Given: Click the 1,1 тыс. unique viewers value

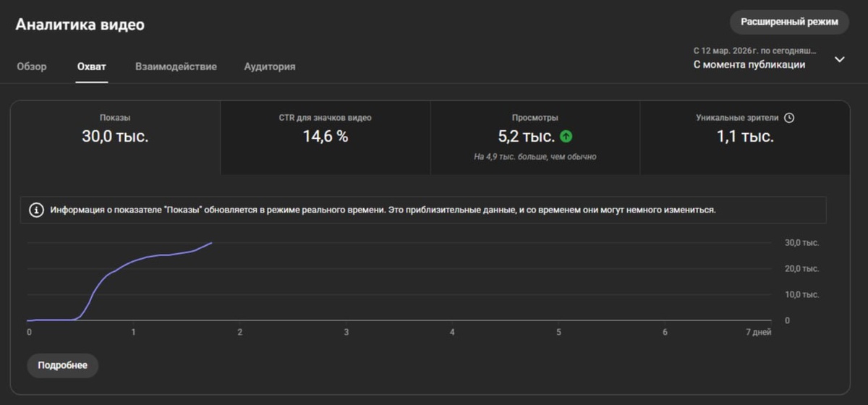Looking at the screenshot, I should pos(745,136).
